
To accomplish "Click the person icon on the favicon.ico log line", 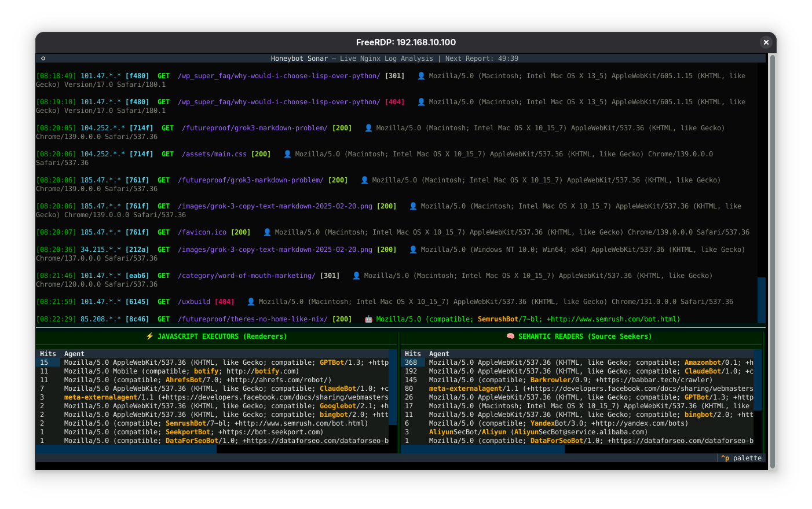I will coord(266,232).
